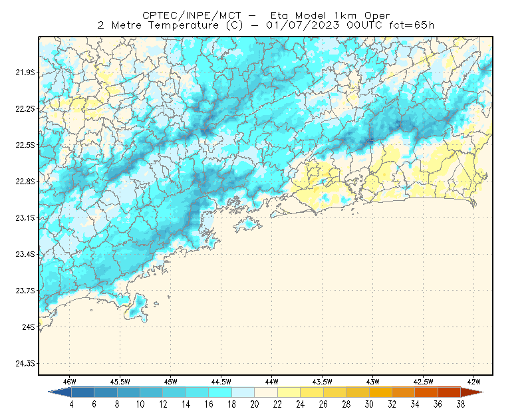Click the 42W longitude label
Viewport: 532px width, 411px height.
(474, 382)
